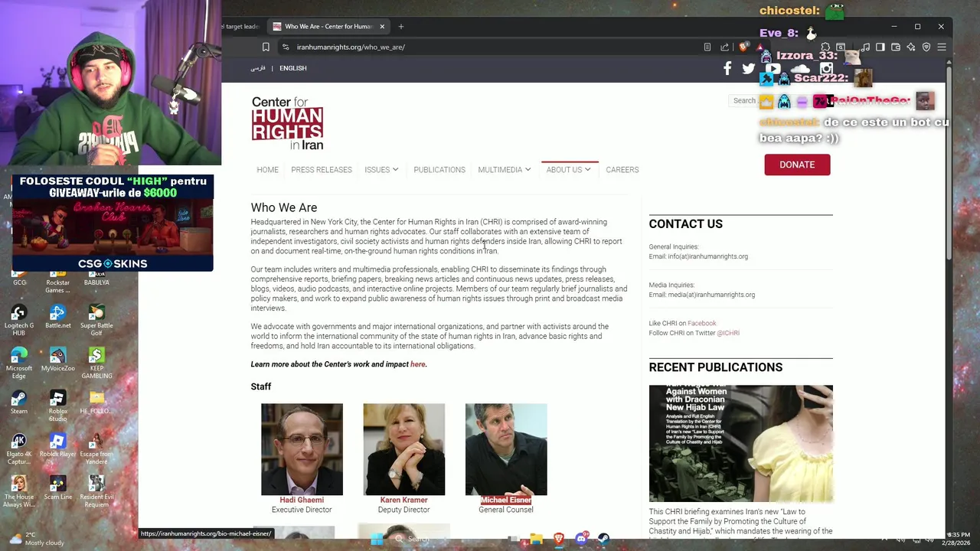Open Microsoft Edge desktop shortcut

point(19,363)
